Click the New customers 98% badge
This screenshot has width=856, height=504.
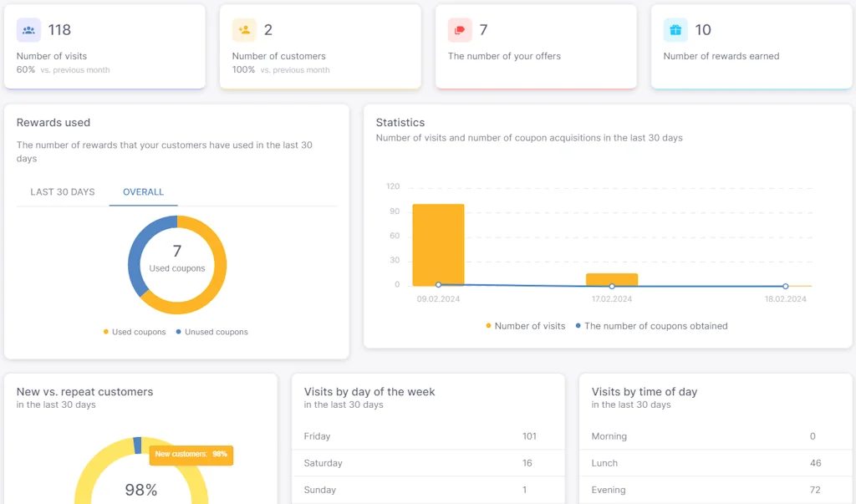click(191, 456)
